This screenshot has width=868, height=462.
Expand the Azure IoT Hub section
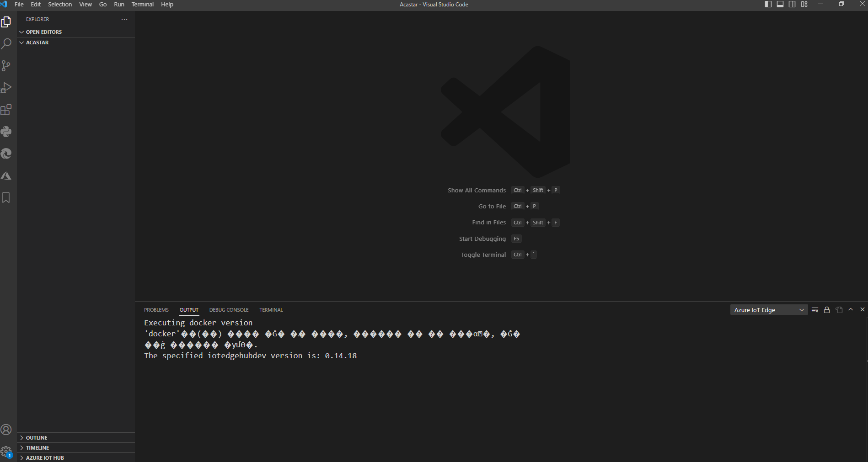tap(76, 457)
